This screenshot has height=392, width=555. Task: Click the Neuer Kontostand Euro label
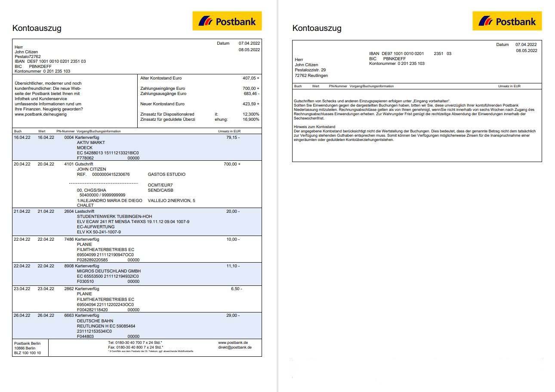(x=162, y=104)
